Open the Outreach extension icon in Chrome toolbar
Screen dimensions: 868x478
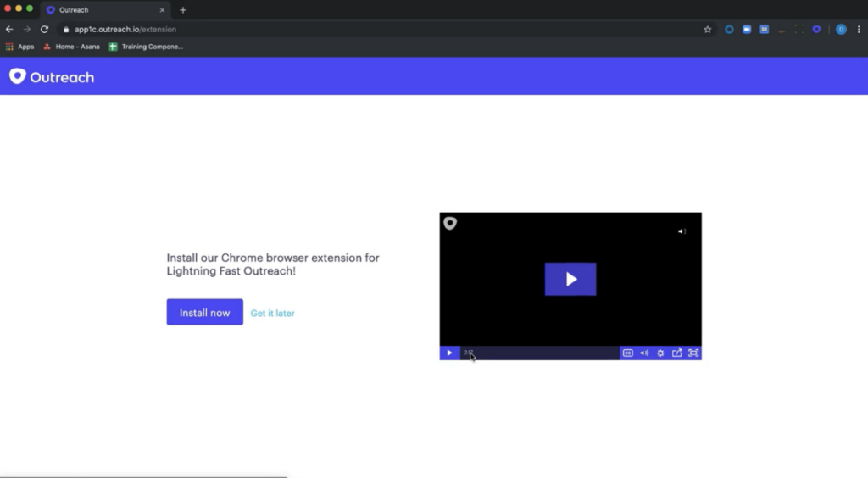[816, 30]
